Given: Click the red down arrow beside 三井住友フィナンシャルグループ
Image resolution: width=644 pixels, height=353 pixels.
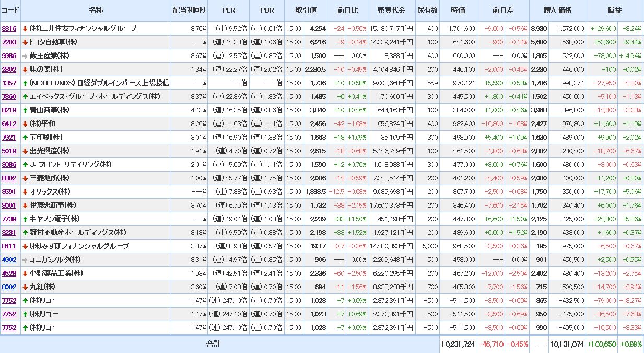Looking at the screenshot, I should click(25, 29).
